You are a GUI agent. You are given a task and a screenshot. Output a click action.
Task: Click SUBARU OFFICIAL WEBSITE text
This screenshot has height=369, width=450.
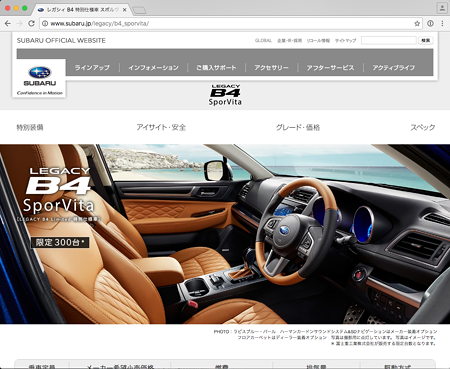pos(61,40)
